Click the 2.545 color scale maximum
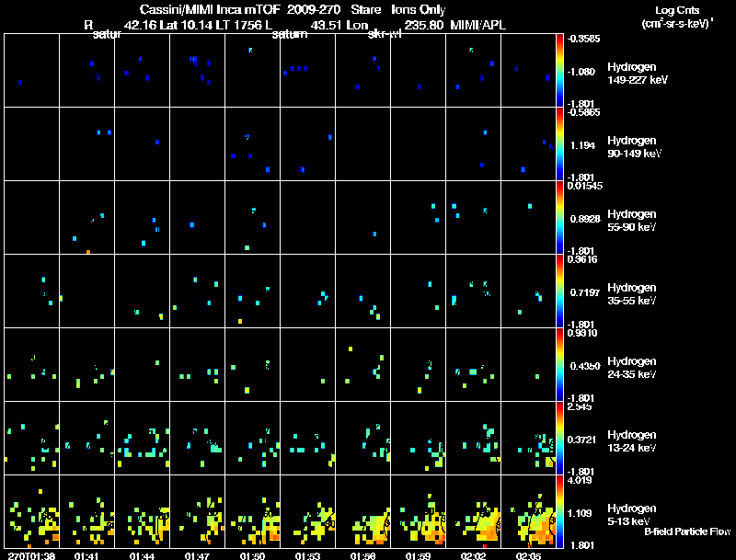This screenshot has height=560, width=736. point(580,406)
